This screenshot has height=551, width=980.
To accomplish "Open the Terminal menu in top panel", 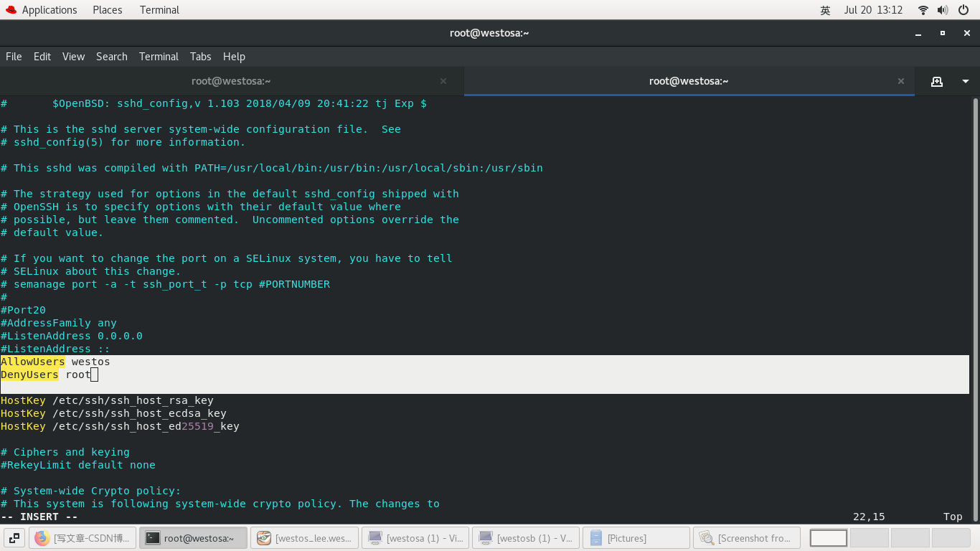I will pos(159,10).
